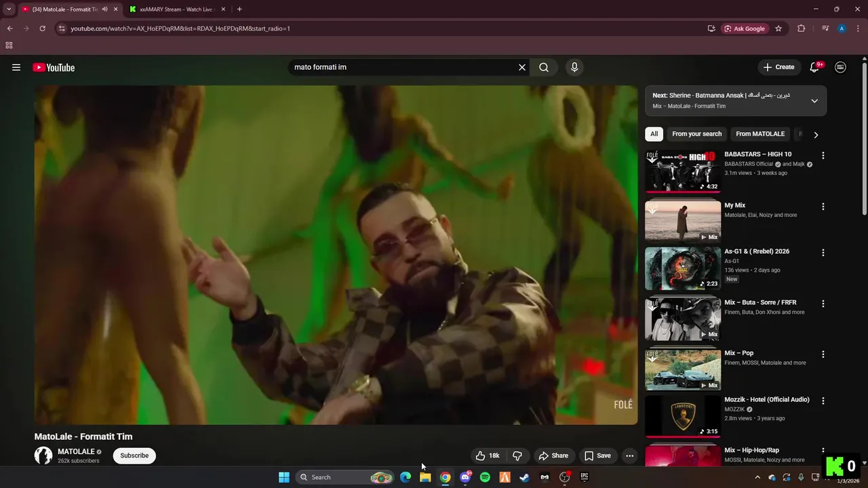
Task: Subscribe to MATOLALE channel
Action: (134, 455)
